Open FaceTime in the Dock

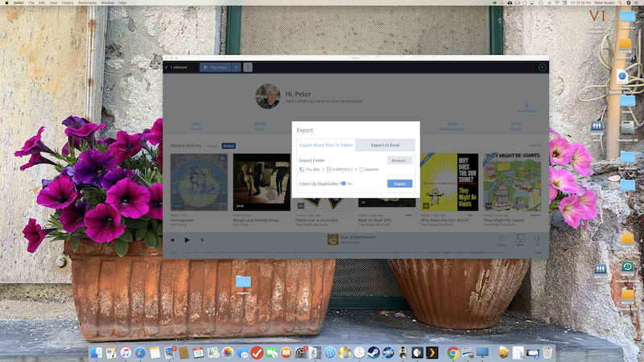[271, 352]
